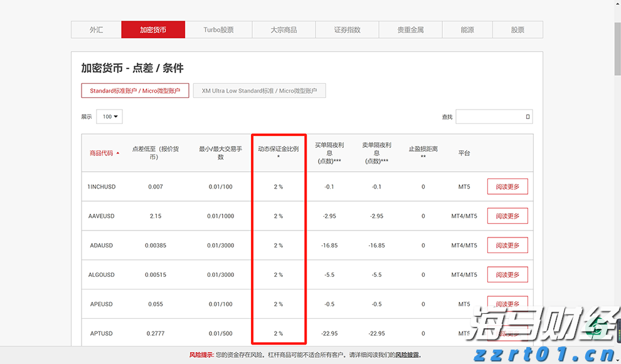Switch to the Turbo股票 tab
Screen dimensions: 621x364
click(x=218, y=29)
